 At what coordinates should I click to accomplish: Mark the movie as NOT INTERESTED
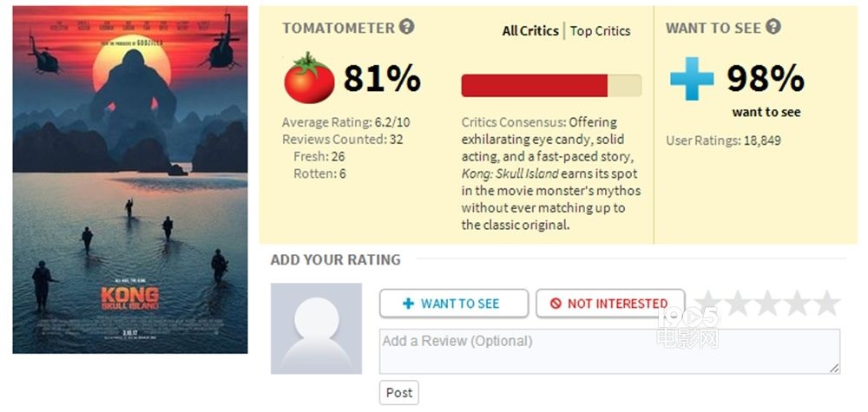tap(610, 304)
